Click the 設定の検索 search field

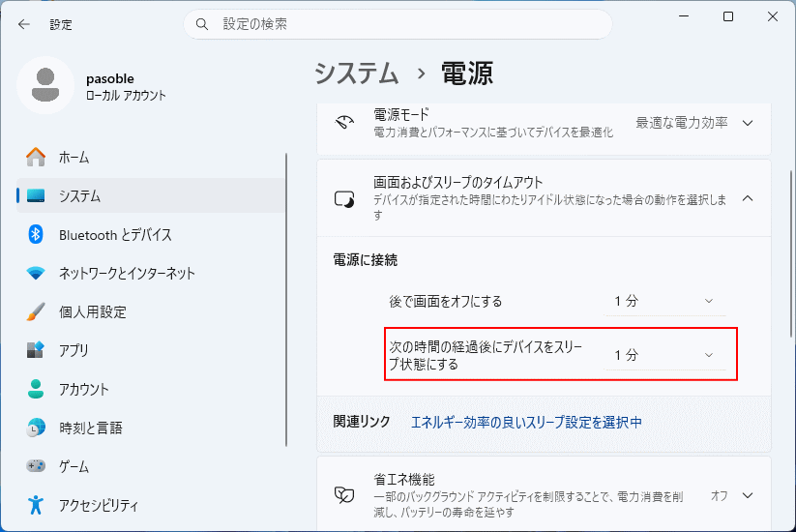point(398,24)
